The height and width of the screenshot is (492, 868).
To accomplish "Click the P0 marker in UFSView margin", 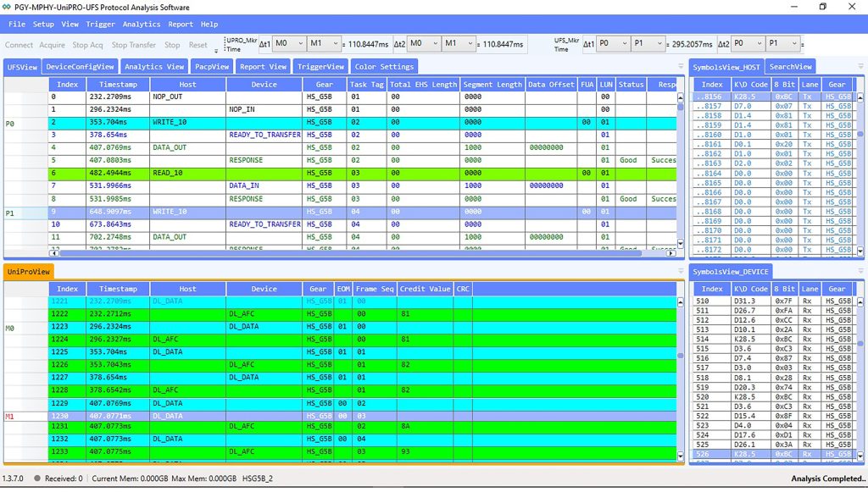I will tap(9, 124).
